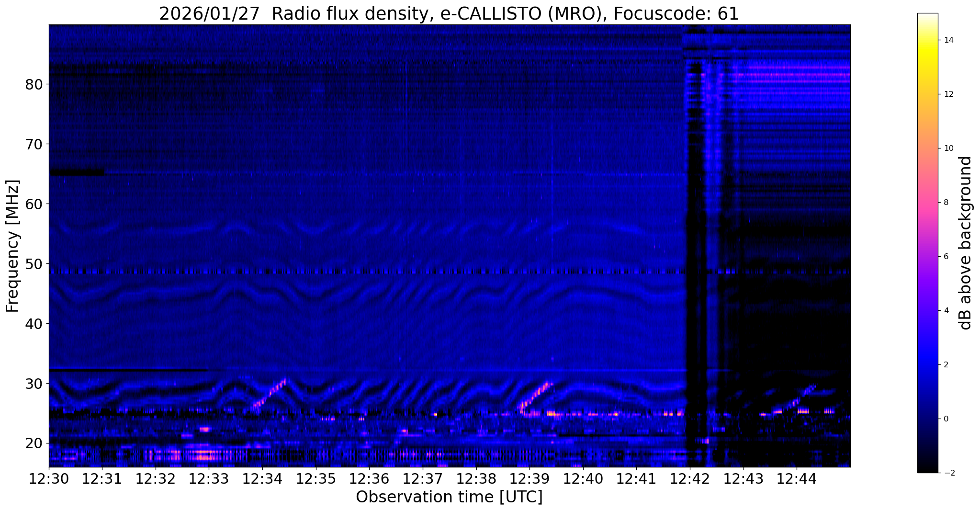Click the 12:43 time tick label
This screenshot has width=980, height=511.
coord(743,478)
